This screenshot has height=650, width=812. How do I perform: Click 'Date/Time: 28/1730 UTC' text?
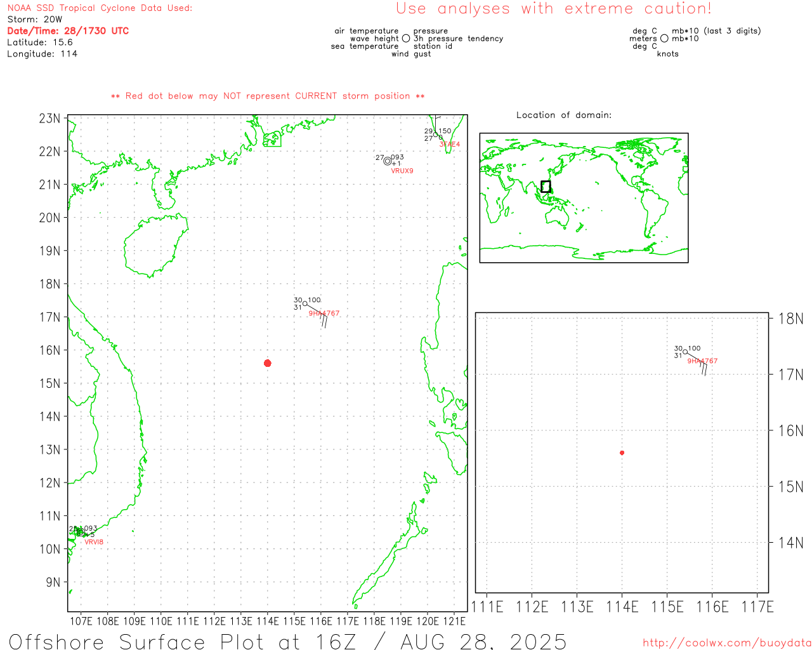pyautogui.click(x=68, y=31)
